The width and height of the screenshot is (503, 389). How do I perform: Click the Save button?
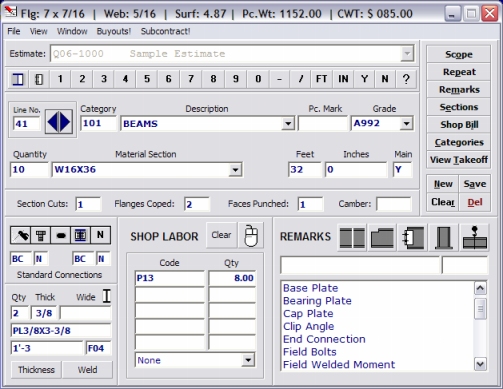[x=475, y=184]
